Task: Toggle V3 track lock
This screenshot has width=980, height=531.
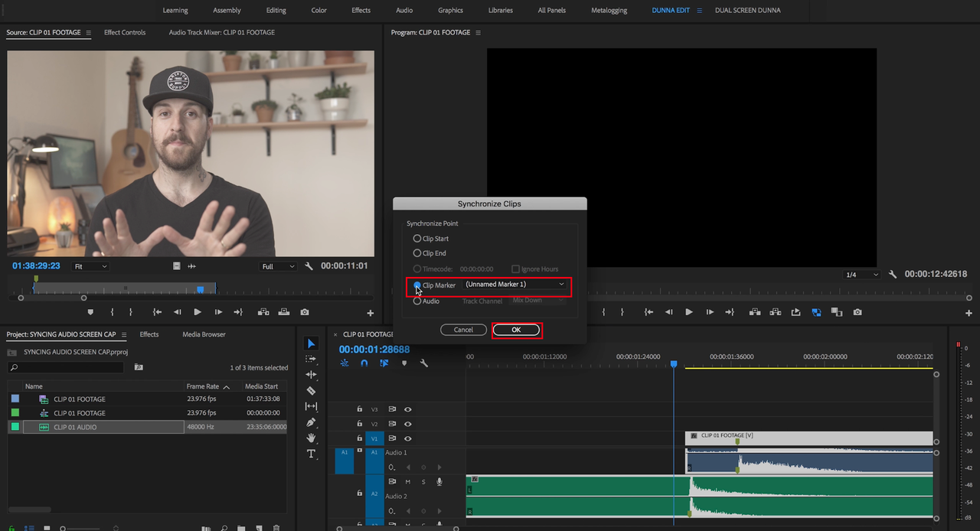Action: (359, 409)
